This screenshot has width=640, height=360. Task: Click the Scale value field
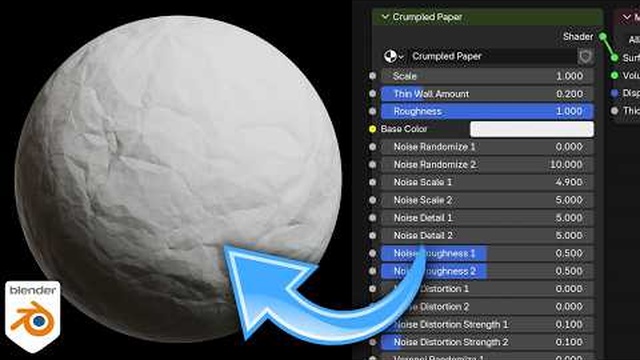(487, 76)
